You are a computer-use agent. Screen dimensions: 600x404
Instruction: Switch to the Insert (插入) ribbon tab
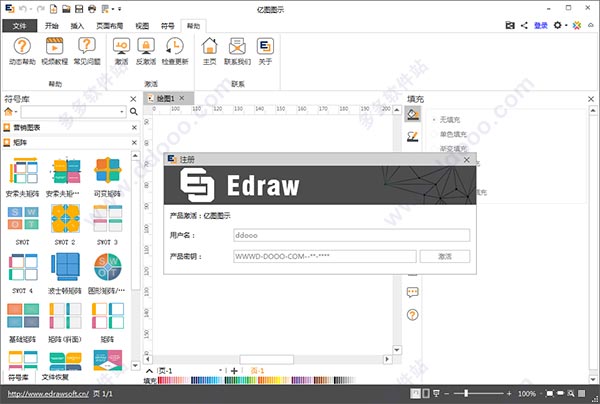77,26
